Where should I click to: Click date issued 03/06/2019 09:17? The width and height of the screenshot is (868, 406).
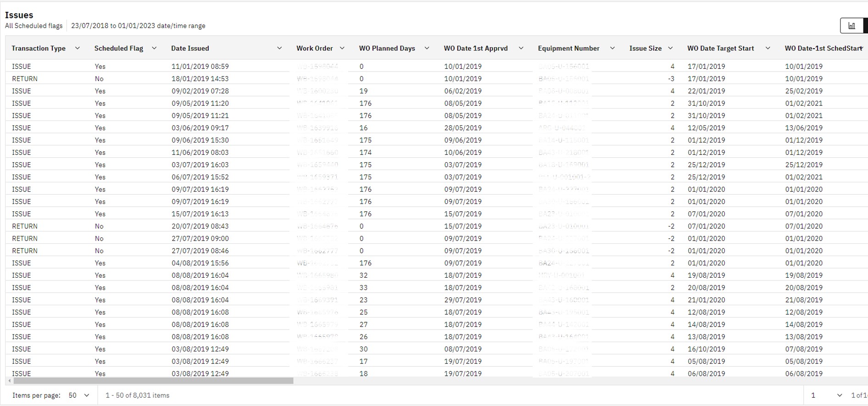(200, 128)
